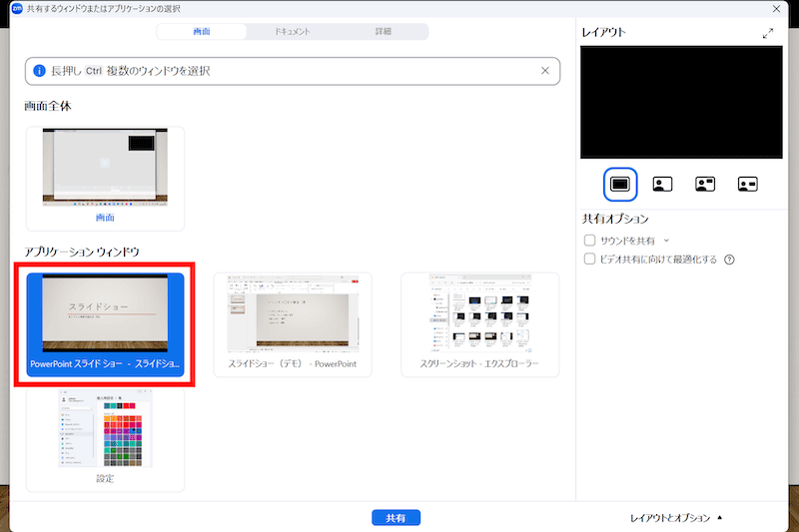Open the 画面 tab
Image resolution: width=799 pixels, height=532 pixels.
pyautogui.click(x=201, y=31)
